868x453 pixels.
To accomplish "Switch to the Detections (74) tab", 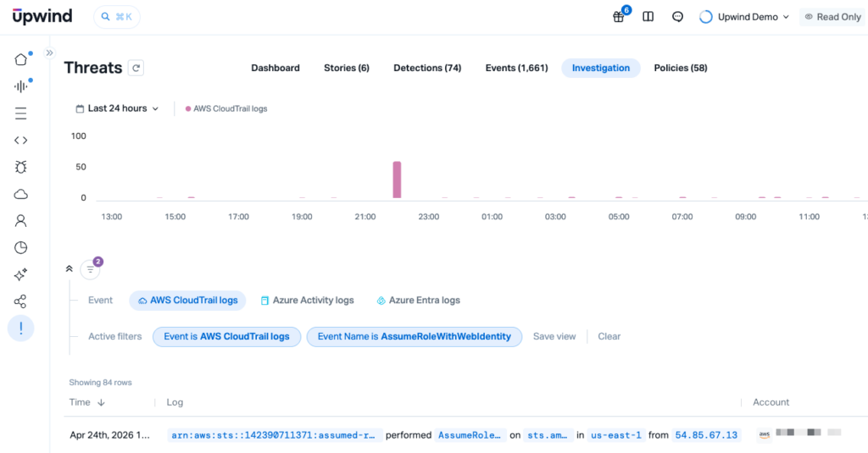I will (x=427, y=68).
